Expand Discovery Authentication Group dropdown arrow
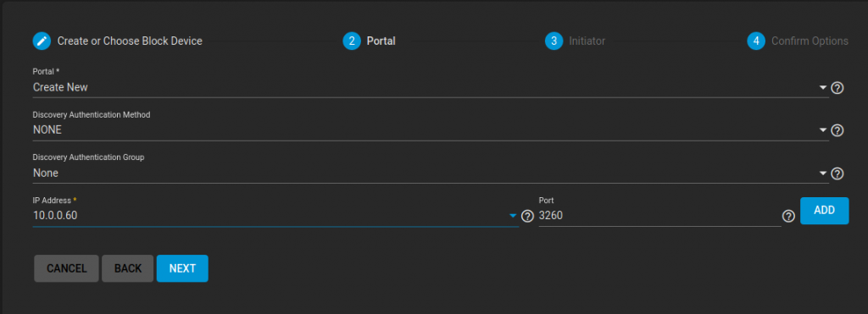The image size is (868, 314). pos(822,174)
